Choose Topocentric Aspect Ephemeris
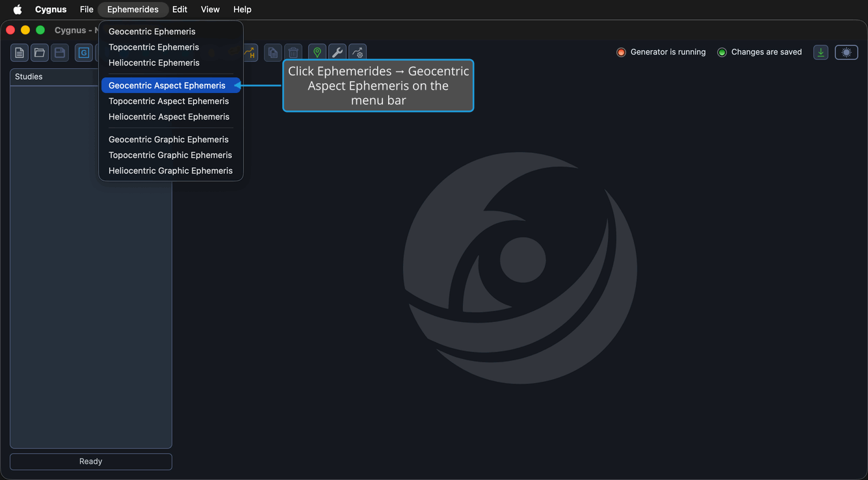 pos(171,101)
